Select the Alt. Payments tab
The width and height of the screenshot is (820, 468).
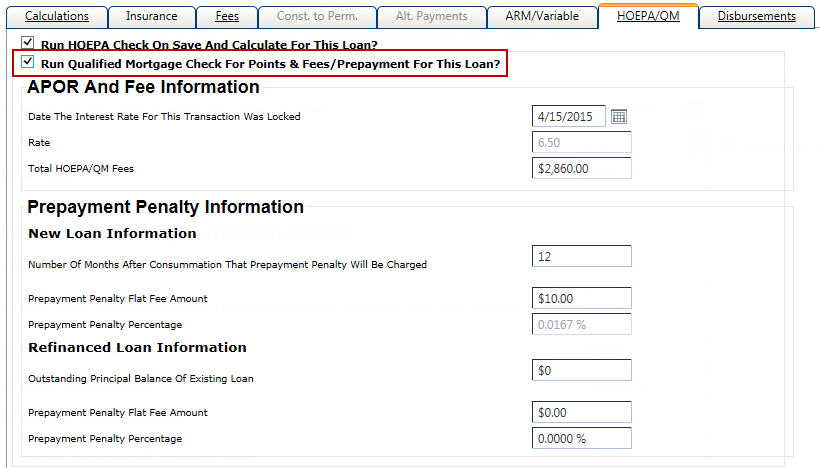tap(433, 16)
